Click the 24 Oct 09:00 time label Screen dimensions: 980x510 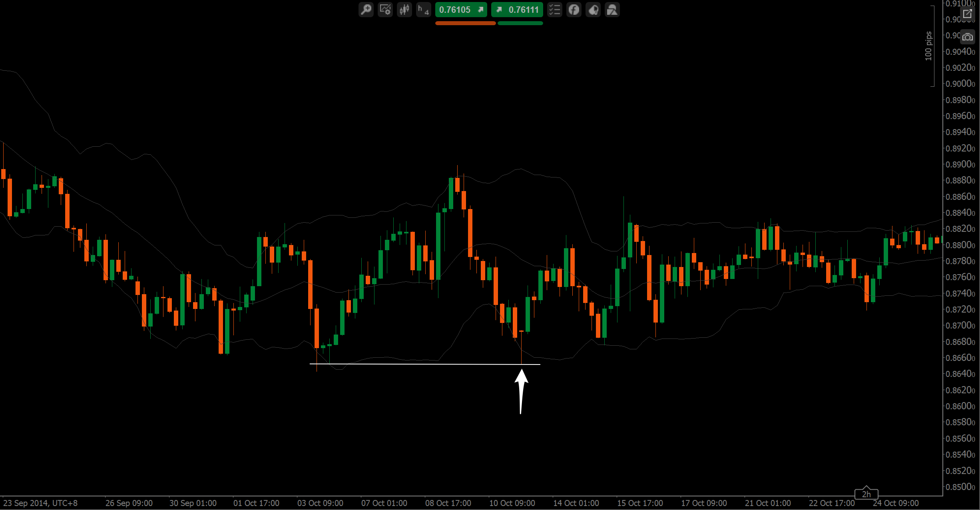point(896,503)
